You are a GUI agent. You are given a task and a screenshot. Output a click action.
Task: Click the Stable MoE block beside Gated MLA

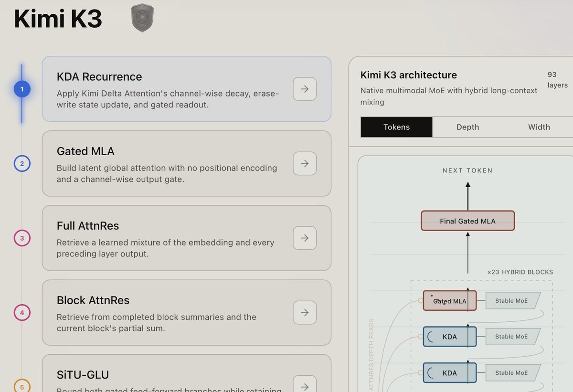(512, 301)
